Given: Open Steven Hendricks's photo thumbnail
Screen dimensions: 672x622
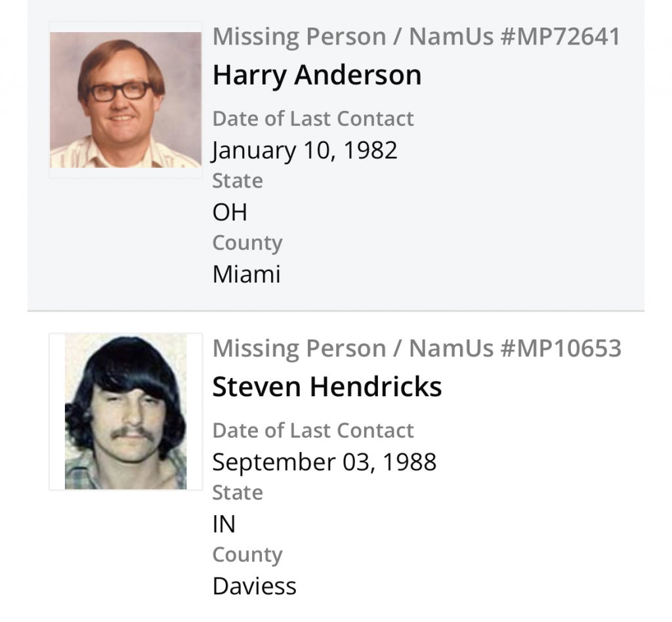Looking at the screenshot, I should (126, 411).
